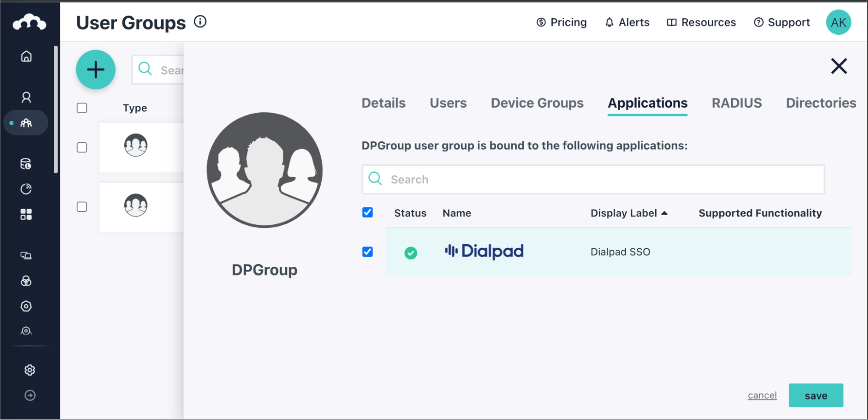The image size is (868, 420).
Task: Switch to the RADIUS tab
Action: coord(736,103)
